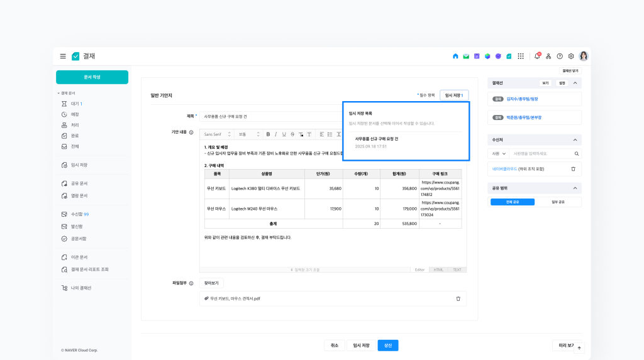Viewport: 644px width, 360px height.
Task: Click the 문서 작성 button
Action: pos(92,77)
